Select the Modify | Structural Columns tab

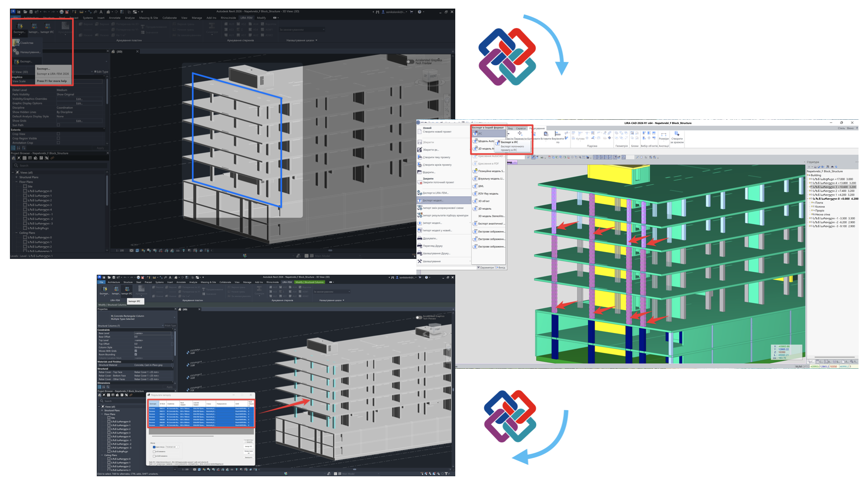[310, 282]
